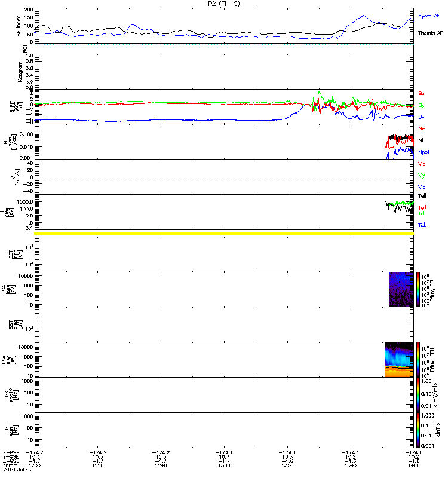448x478 pixels.
Task: Click the 1320 time tick label
Action: click(x=287, y=465)
